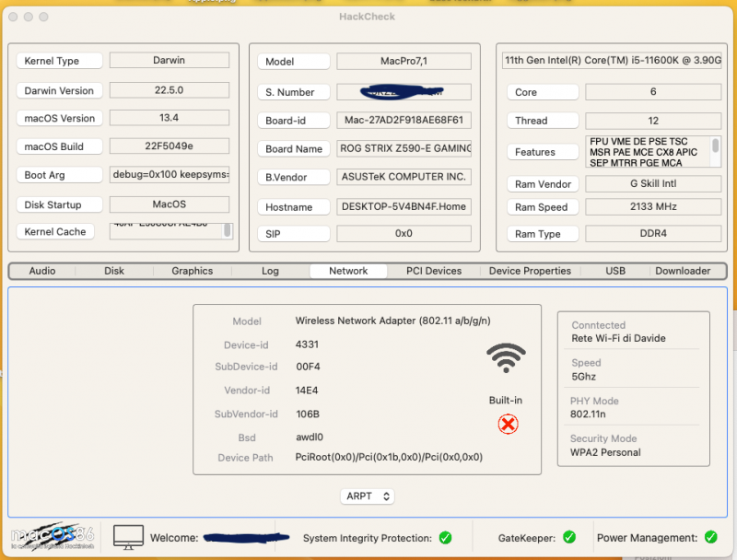Click the B.Vendor label button
Screen dimensions: 737x560
pyautogui.click(x=294, y=177)
